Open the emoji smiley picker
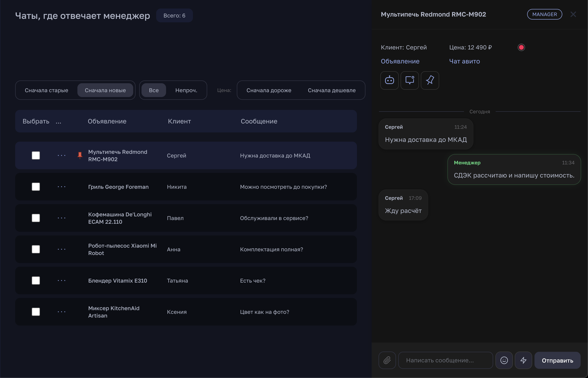The image size is (588, 378). 504,360
